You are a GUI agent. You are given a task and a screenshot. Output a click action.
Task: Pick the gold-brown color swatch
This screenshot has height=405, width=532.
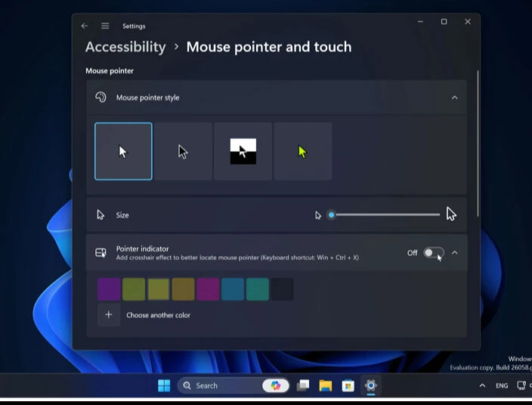coord(183,289)
